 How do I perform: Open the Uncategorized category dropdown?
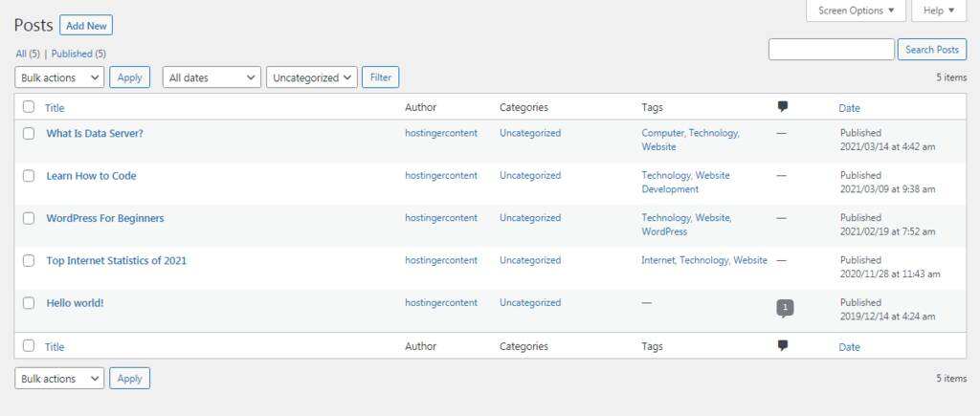312,77
